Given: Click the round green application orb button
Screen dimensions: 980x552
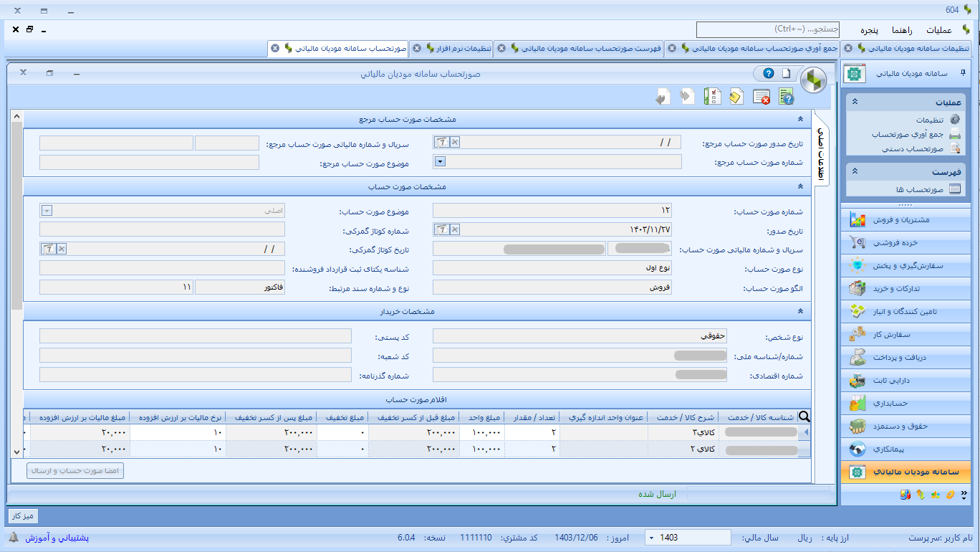Looking at the screenshot, I should coord(813,81).
